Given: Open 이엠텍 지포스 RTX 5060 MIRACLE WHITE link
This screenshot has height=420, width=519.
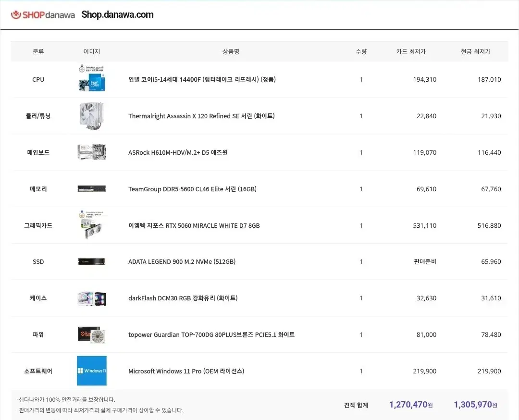Looking at the screenshot, I should pyautogui.click(x=194, y=225).
